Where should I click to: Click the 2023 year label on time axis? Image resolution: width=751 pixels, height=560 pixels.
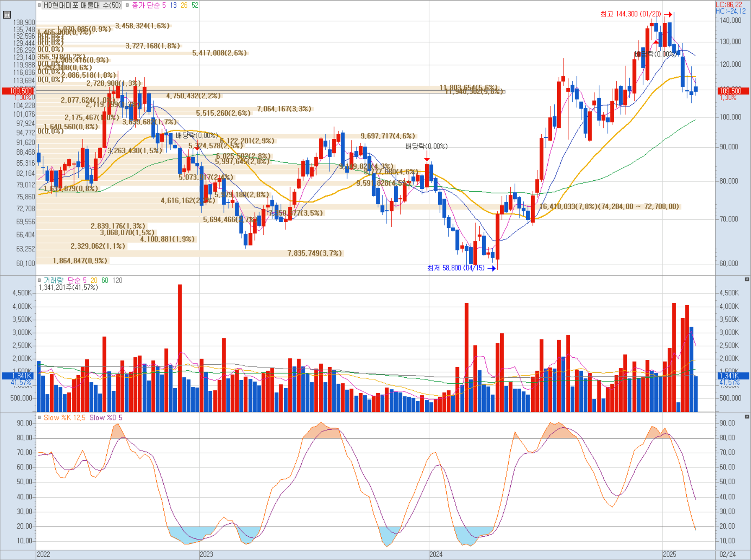(206, 554)
